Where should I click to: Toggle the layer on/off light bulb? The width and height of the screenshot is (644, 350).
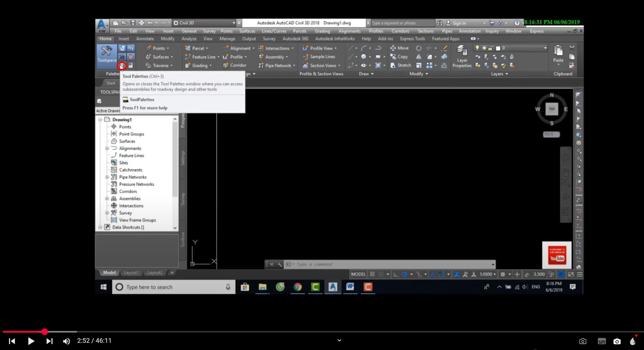[x=477, y=48]
